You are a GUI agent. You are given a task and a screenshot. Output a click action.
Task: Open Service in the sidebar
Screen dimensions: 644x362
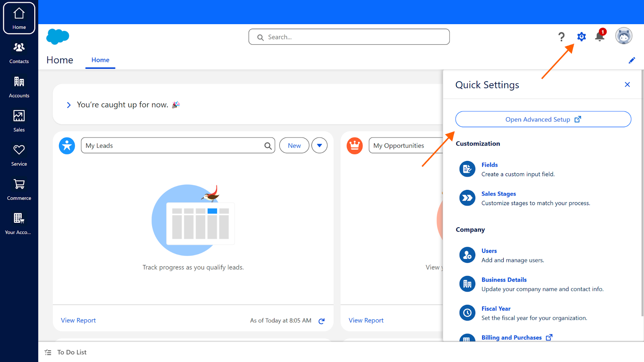(x=19, y=155)
